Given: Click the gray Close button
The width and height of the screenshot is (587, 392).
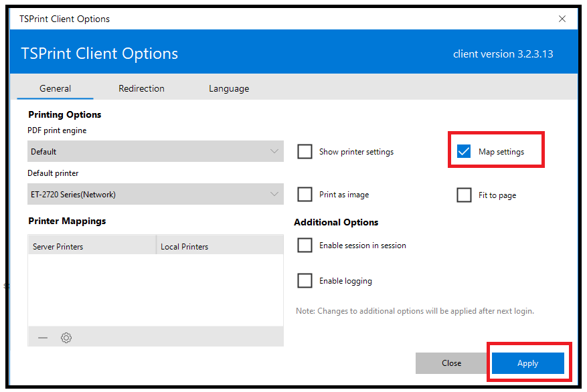Looking at the screenshot, I should pyautogui.click(x=452, y=363).
